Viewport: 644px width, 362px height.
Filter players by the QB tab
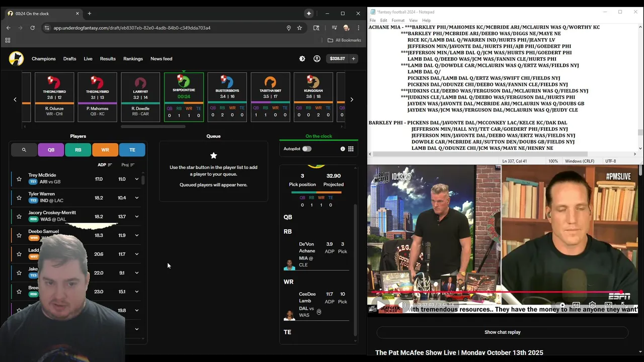[51, 150]
